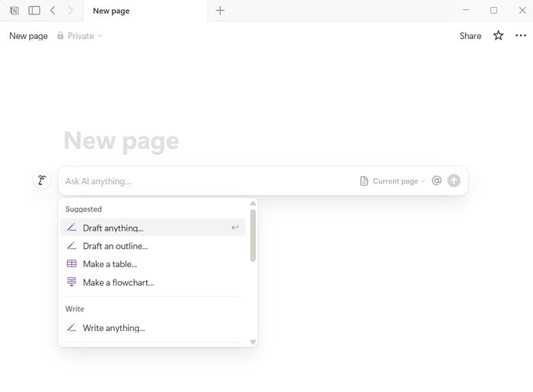533x392 pixels.
Task: Open a new tab with plus icon
Action: pos(220,11)
